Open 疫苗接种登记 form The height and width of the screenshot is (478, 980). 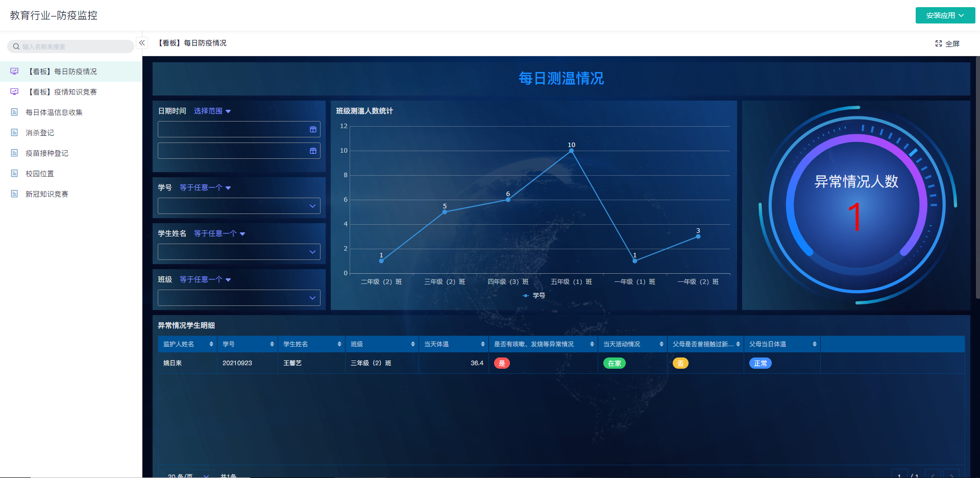[71, 153]
